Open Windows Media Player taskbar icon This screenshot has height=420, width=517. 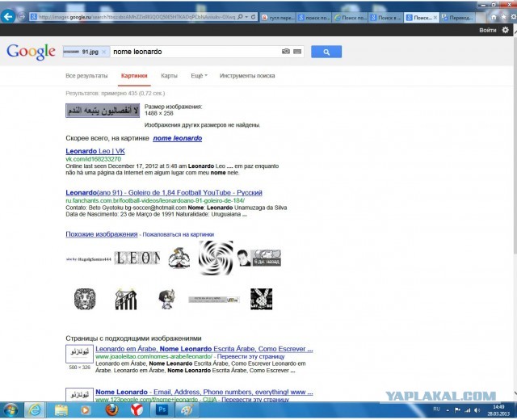click(x=86, y=410)
